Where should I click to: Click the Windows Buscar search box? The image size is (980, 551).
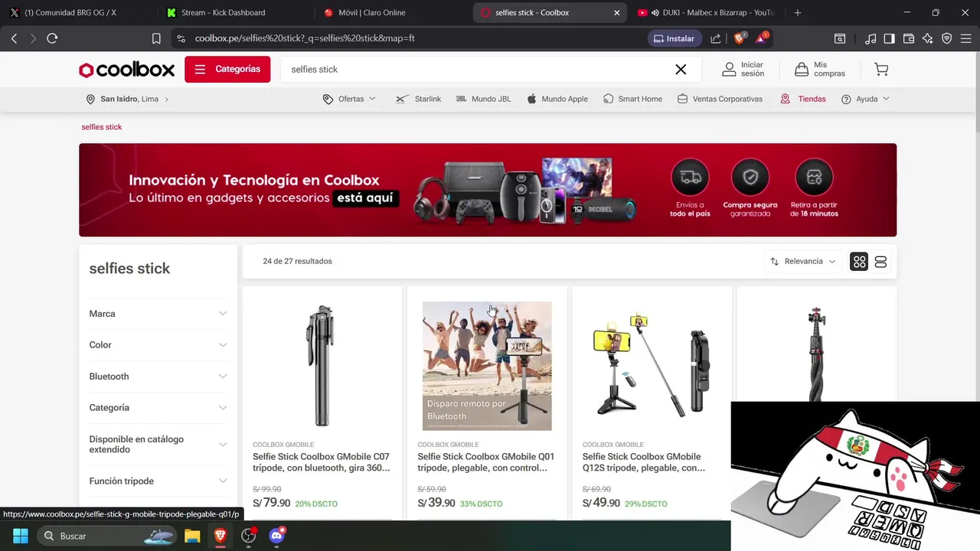pos(107,536)
